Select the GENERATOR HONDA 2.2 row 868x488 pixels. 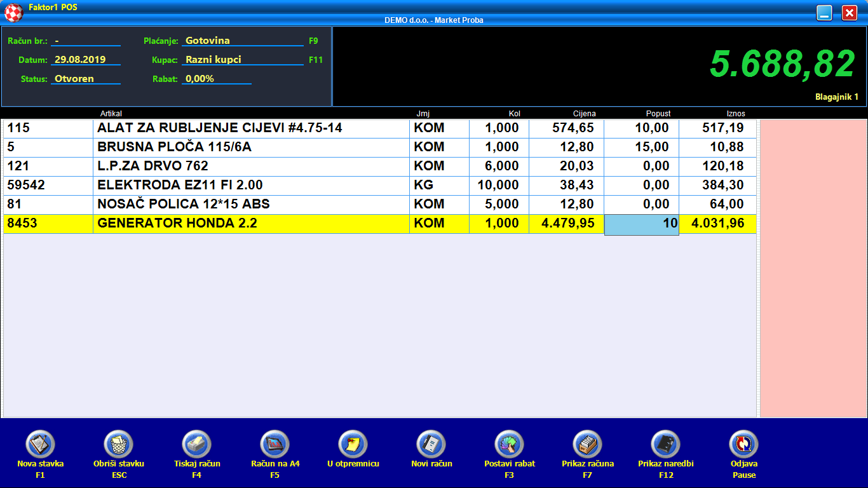pos(251,224)
